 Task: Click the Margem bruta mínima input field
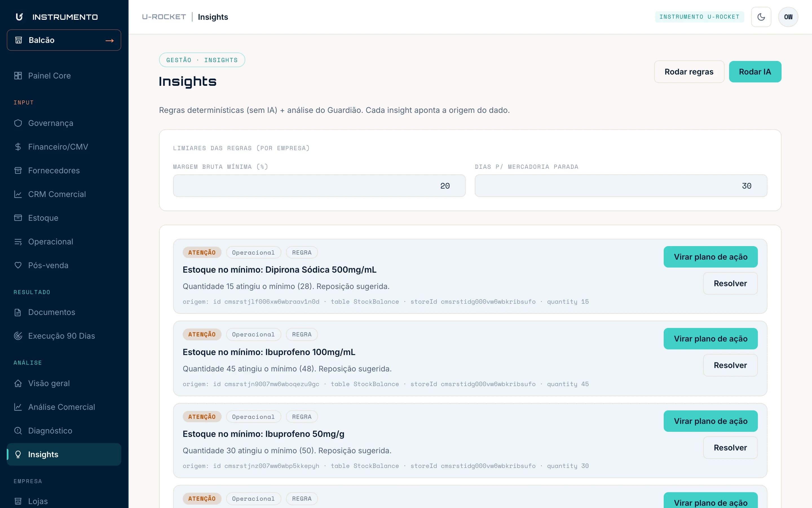click(319, 186)
